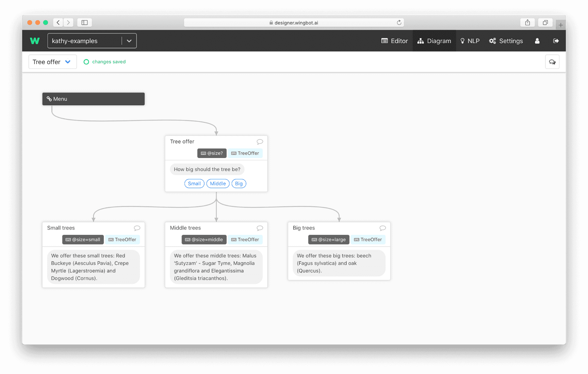
Task: Click the @size=large tag on Big trees
Action: point(329,239)
